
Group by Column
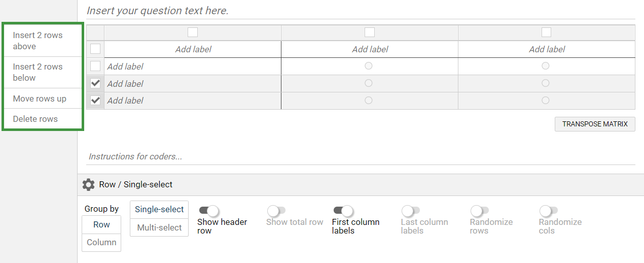101,242
